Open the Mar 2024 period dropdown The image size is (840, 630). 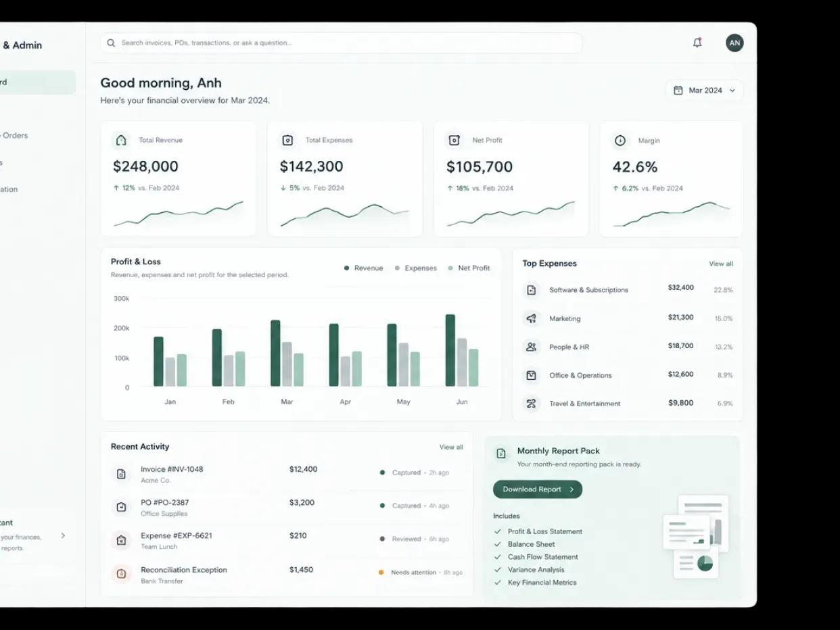pyautogui.click(x=704, y=91)
